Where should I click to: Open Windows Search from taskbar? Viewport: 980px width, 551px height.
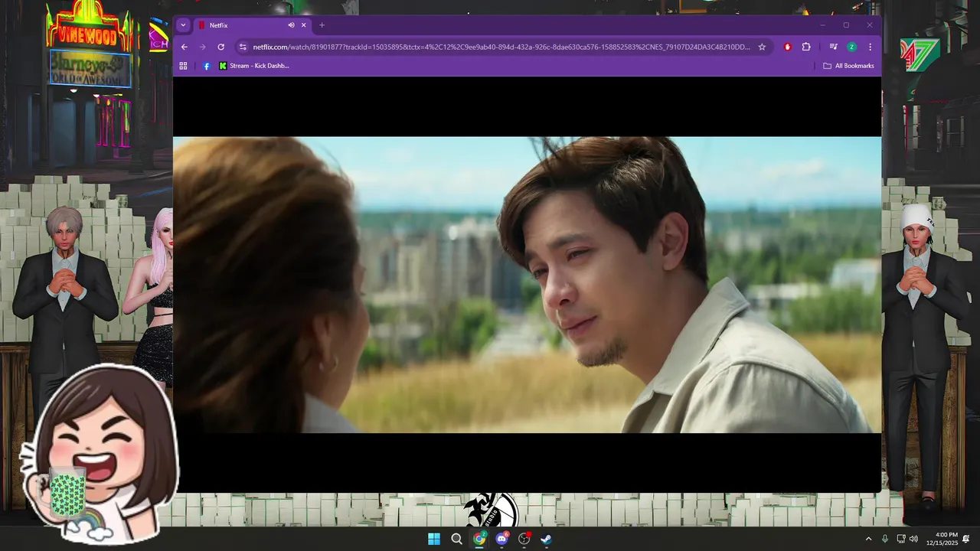[x=456, y=539]
